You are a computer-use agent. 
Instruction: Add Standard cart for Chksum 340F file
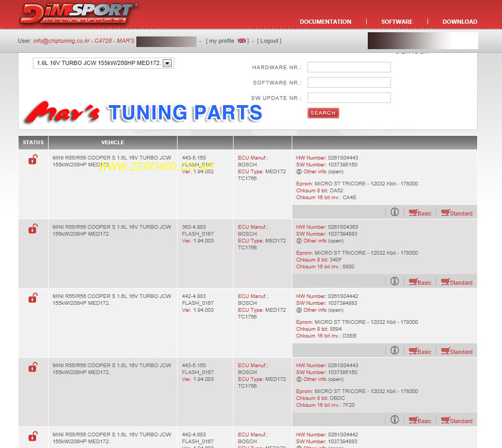pyautogui.click(x=457, y=282)
